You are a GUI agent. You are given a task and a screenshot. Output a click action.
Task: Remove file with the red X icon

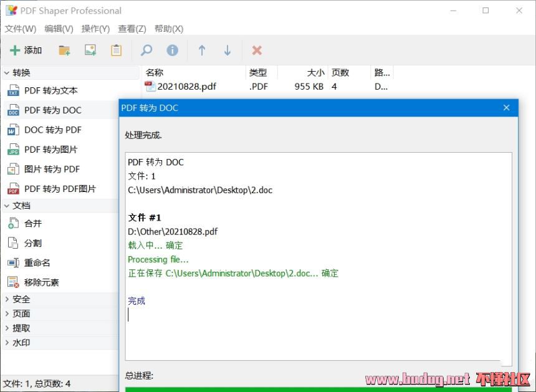coord(257,50)
